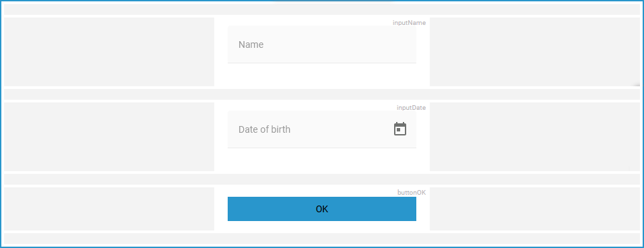
Task: Select empty gray cell left of Date of birth
Action: click(x=109, y=137)
